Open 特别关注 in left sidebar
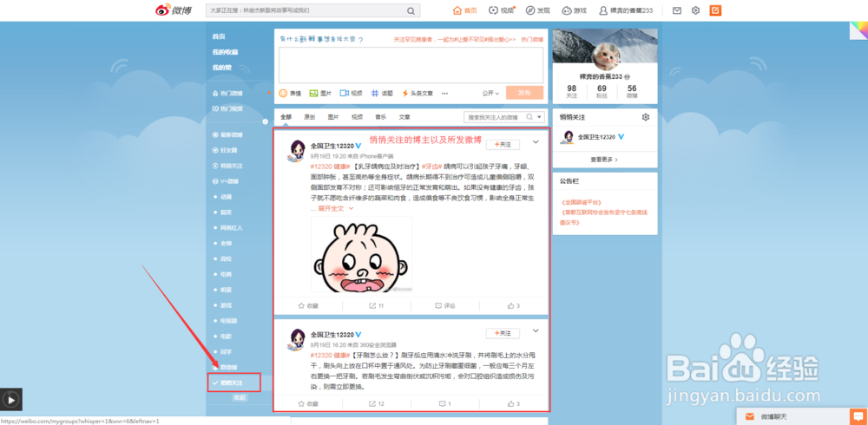This screenshot has height=425, width=868. tap(227, 166)
